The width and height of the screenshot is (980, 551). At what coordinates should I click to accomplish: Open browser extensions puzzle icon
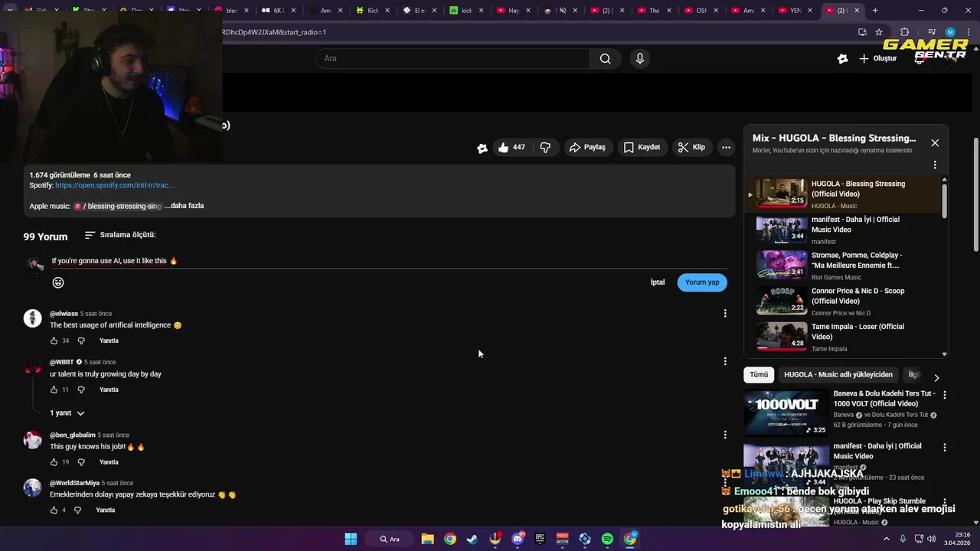click(x=904, y=32)
